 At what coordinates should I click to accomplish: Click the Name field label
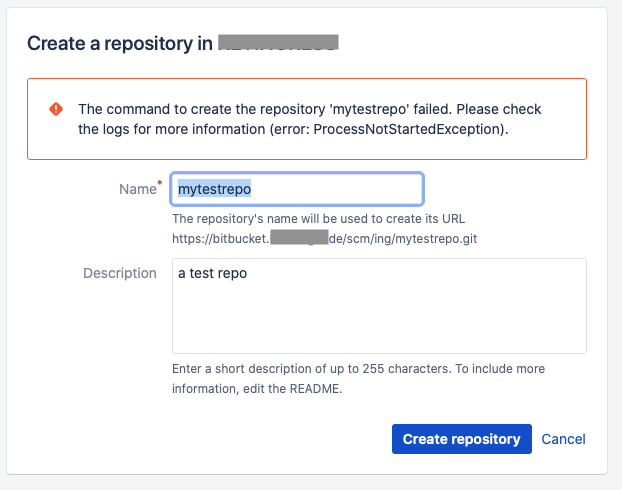click(138, 189)
